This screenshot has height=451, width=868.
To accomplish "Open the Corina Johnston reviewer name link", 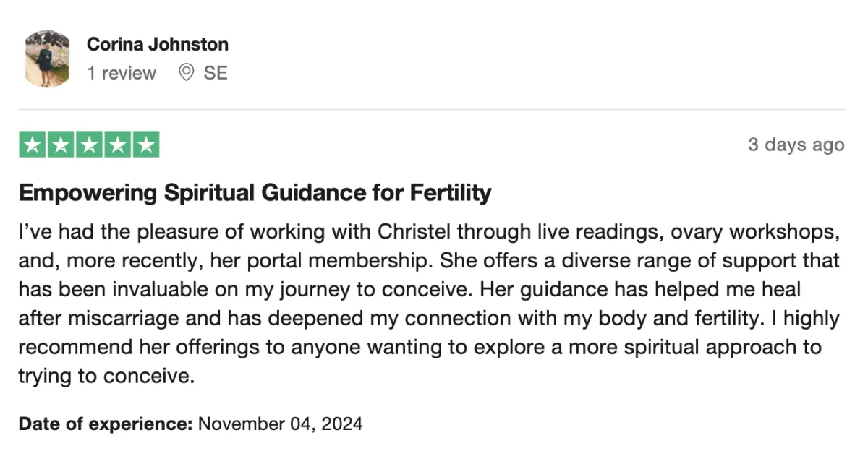I will [158, 44].
